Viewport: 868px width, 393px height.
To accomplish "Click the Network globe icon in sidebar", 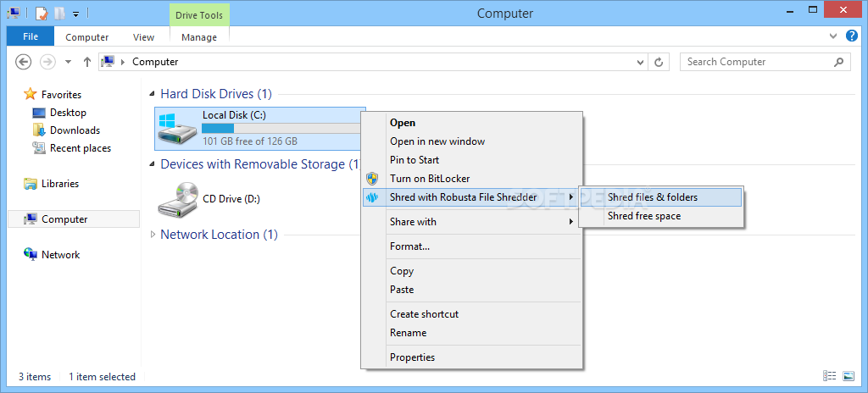I will 31,254.
